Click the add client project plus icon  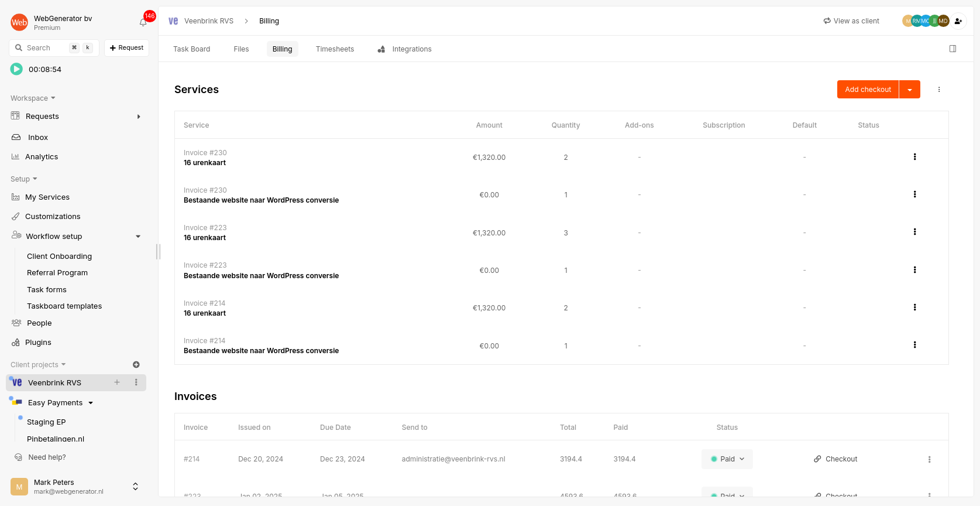(x=136, y=365)
